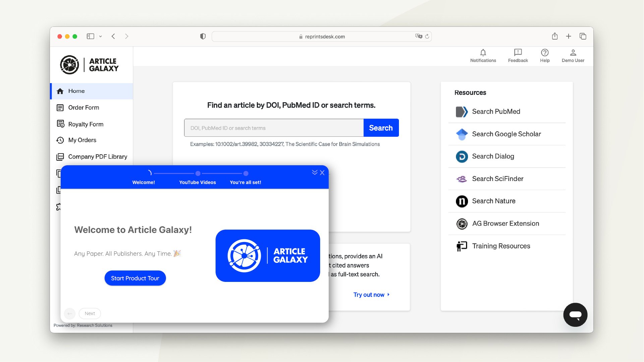Open Demo User account icon
This screenshot has height=362, width=644.
[573, 53]
